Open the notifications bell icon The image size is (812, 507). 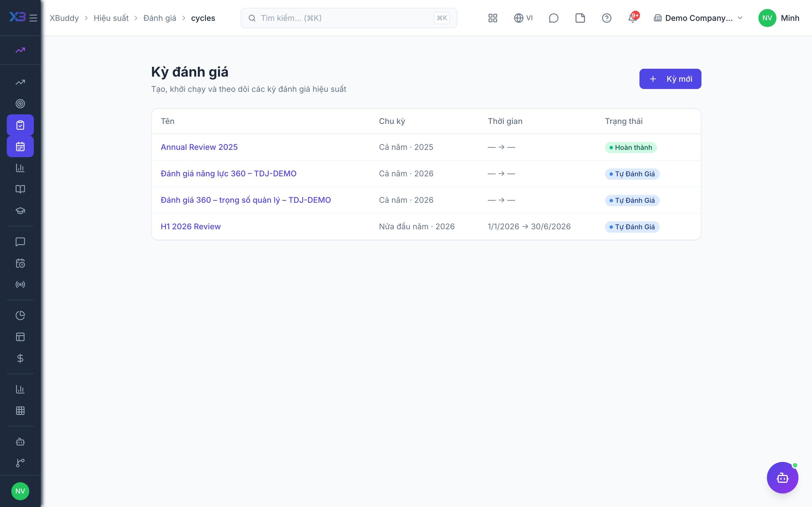tap(633, 18)
